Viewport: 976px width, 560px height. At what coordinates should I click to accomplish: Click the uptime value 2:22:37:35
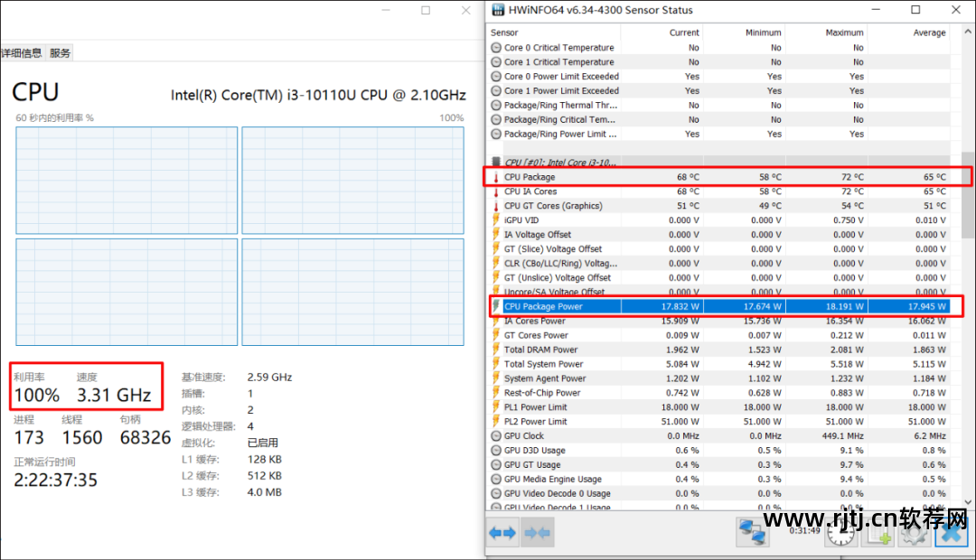click(56, 480)
